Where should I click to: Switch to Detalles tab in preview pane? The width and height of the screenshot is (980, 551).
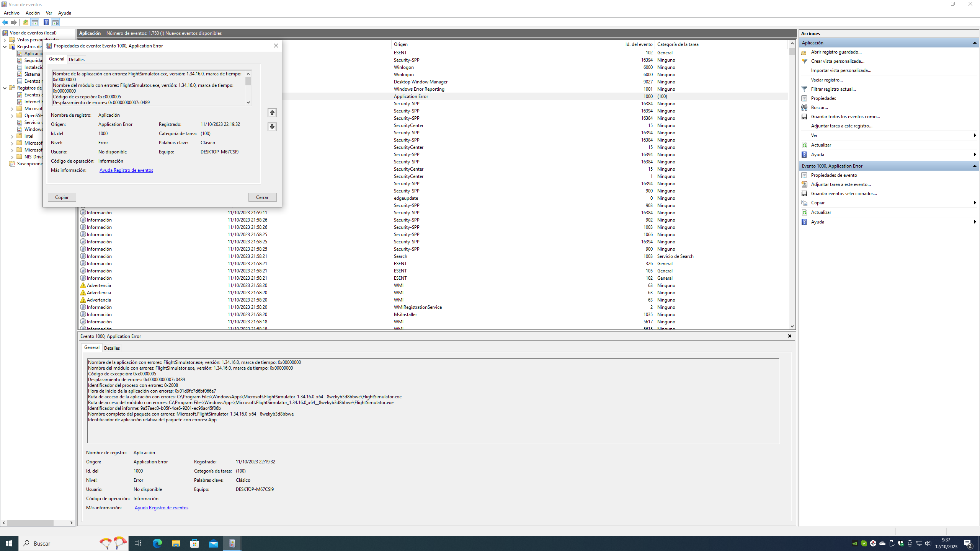tap(112, 348)
